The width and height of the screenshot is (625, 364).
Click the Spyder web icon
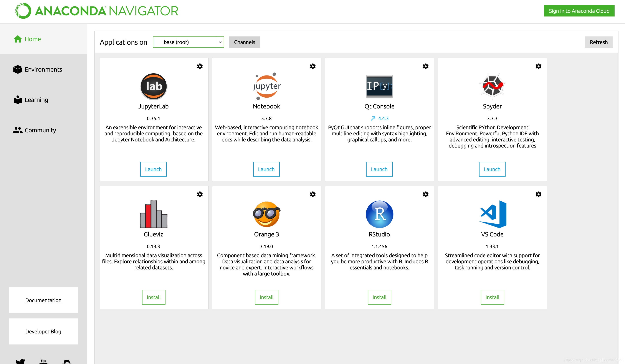tap(492, 86)
